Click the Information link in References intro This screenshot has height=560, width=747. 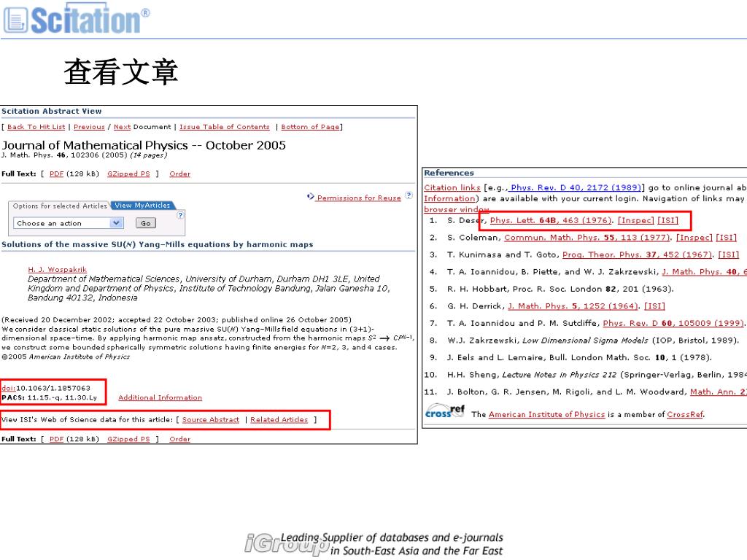pyautogui.click(x=449, y=198)
